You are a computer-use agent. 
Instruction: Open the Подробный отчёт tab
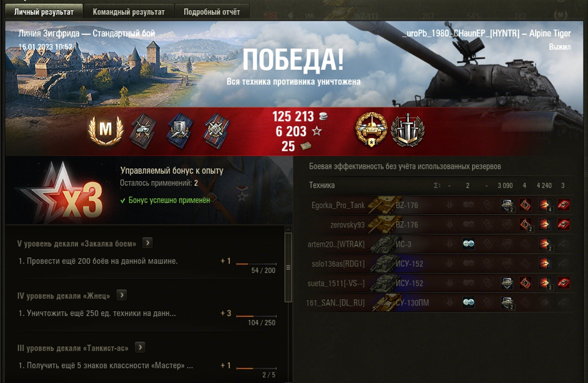coord(212,12)
